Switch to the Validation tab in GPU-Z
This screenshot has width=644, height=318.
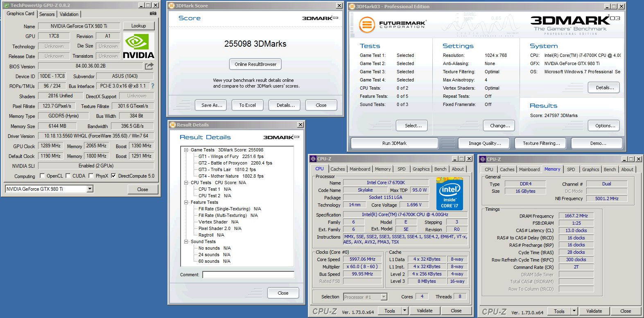(x=69, y=14)
